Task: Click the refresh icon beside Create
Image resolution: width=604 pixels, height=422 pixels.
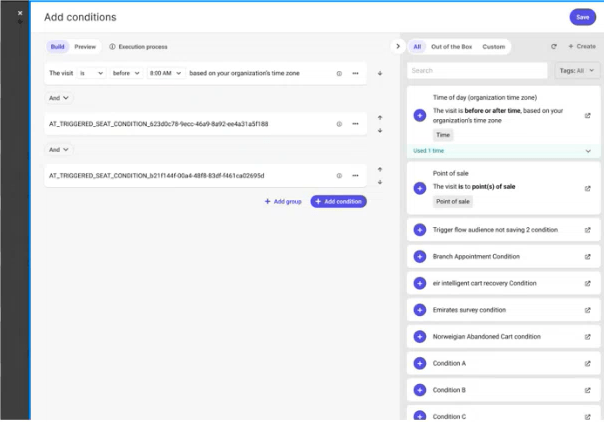Action: coord(554,47)
